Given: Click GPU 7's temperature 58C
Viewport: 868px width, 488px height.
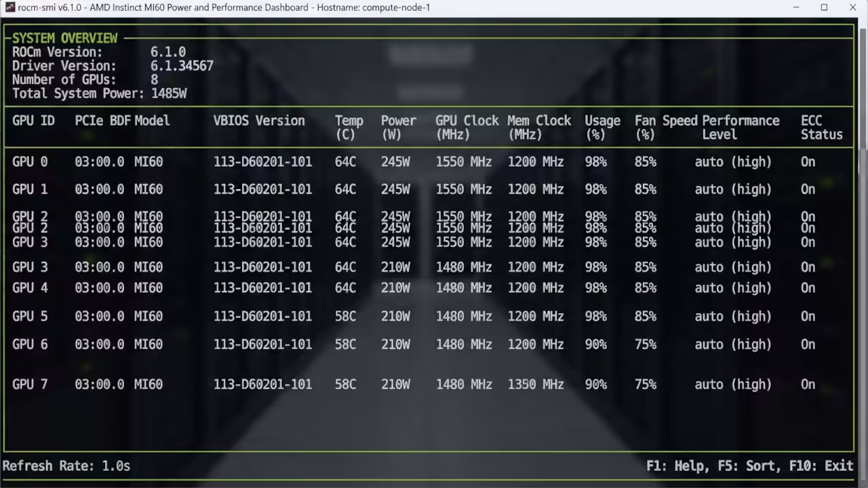Looking at the screenshot, I should click(x=345, y=384).
